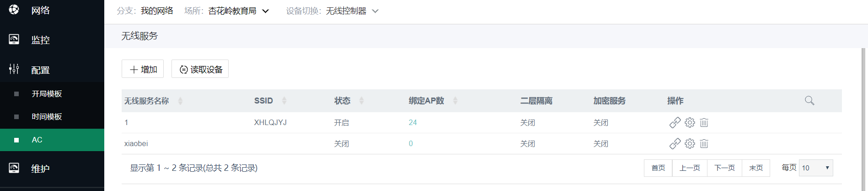
Task: Select 开局模板 in the sidebar
Action: coord(47,94)
